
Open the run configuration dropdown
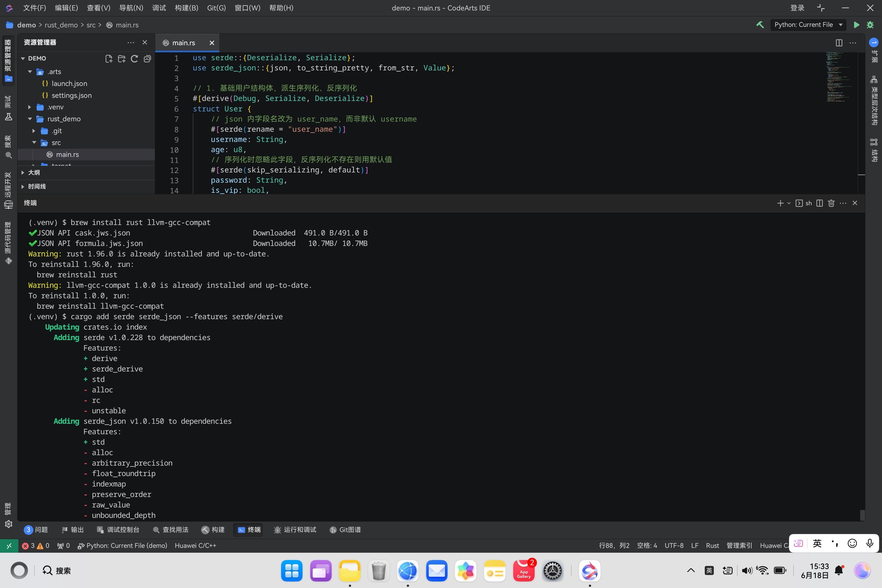click(808, 25)
